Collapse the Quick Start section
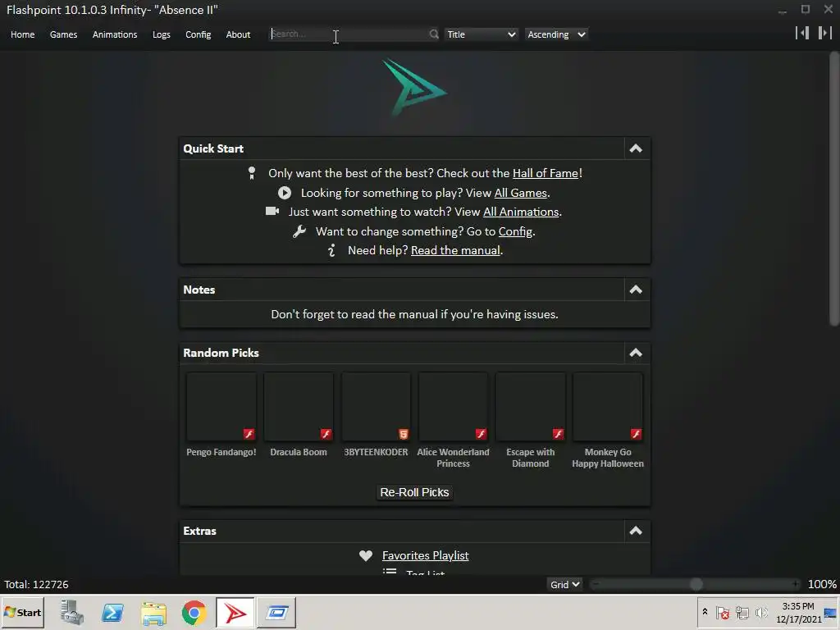840x630 pixels. pos(636,148)
